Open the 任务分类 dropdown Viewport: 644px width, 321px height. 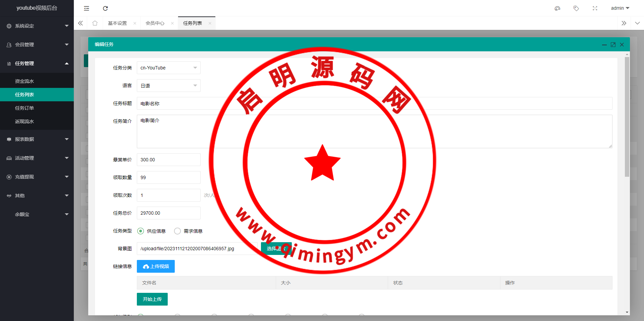[168, 68]
